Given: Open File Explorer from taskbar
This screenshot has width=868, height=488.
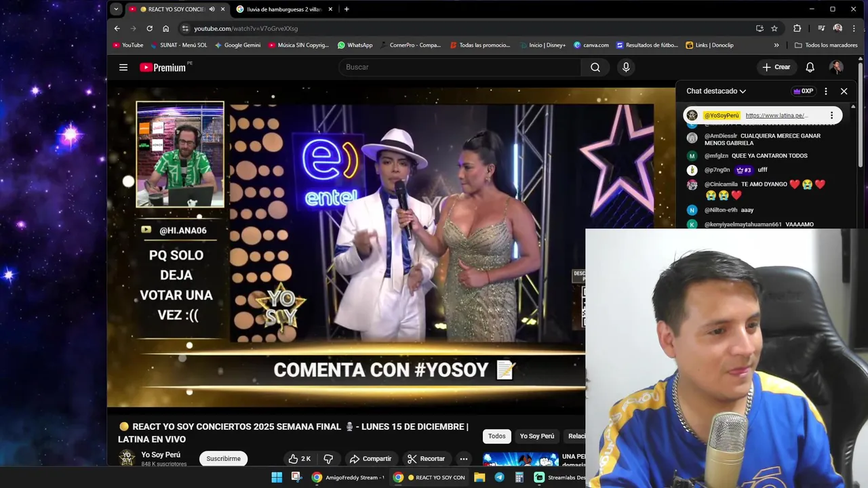Looking at the screenshot, I should pos(479,477).
